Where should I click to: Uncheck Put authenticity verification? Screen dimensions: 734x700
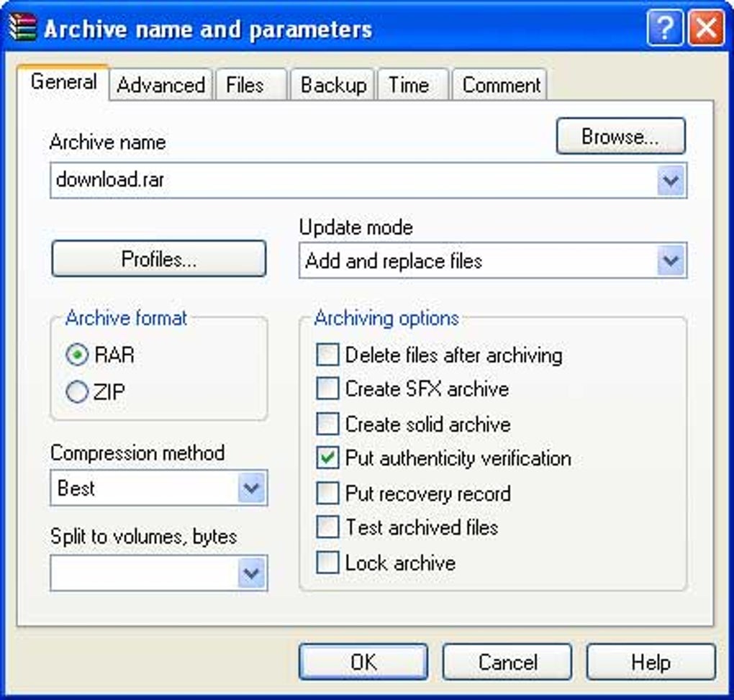pos(327,458)
